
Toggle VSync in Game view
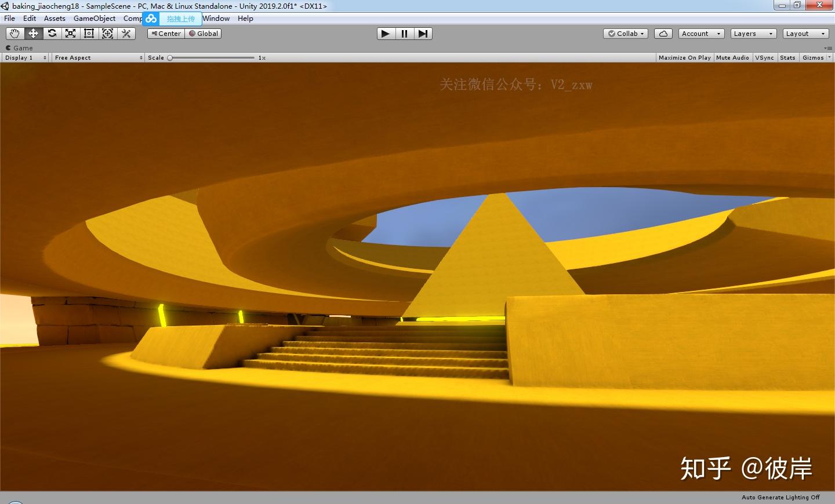(x=764, y=57)
